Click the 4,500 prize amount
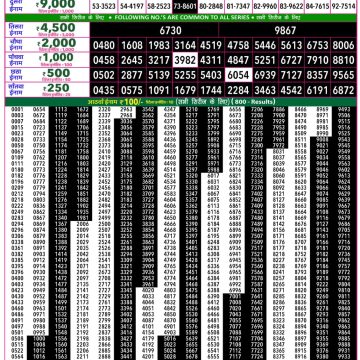Screen dimensions: 360x360 (x=56, y=28)
